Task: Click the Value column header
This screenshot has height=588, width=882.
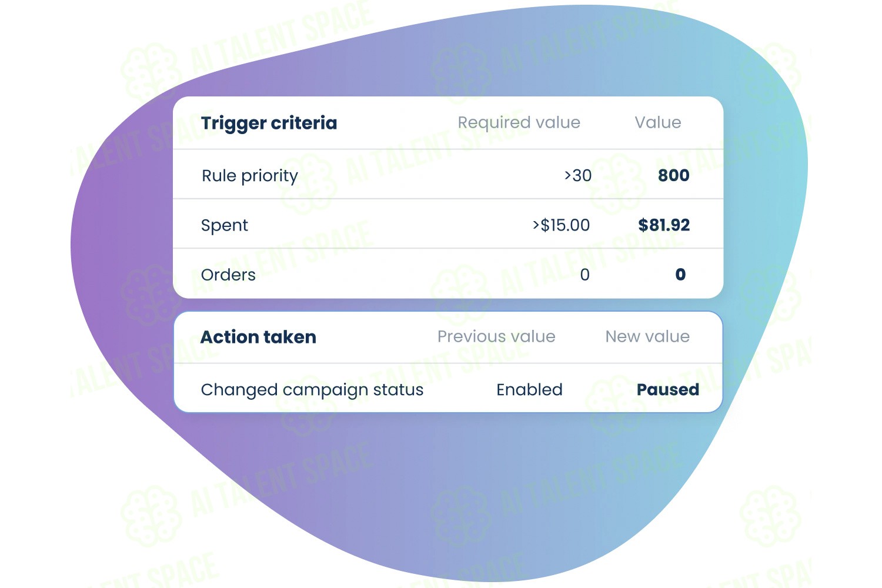Action: pos(658,122)
